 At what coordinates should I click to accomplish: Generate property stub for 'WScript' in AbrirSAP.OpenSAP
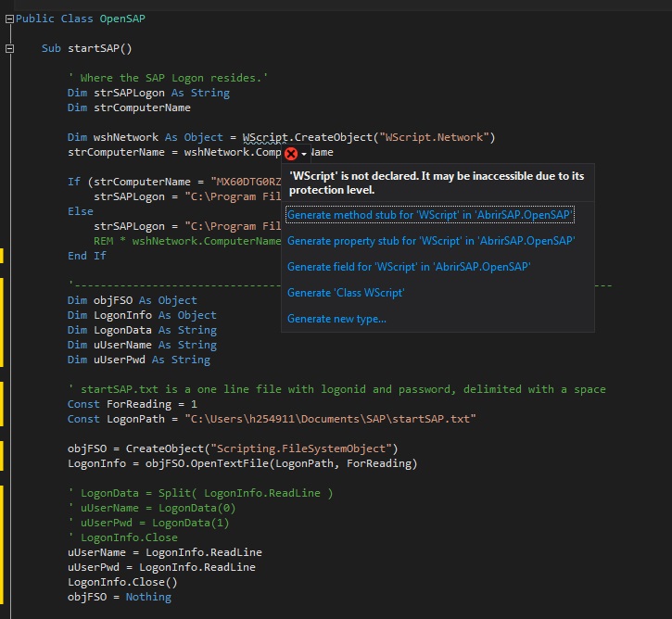pos(431,241)
